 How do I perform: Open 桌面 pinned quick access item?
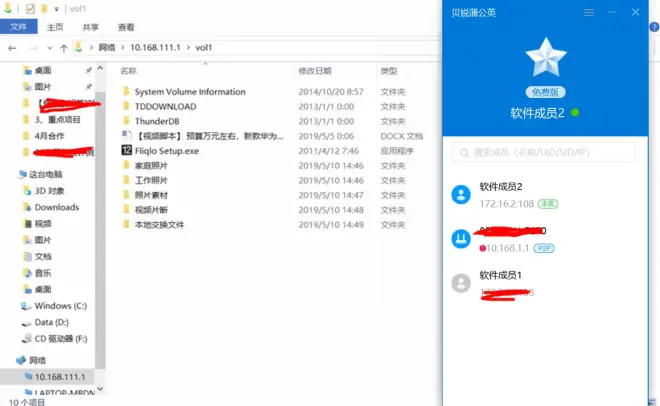pyautogui.click(x=42, y=70)
